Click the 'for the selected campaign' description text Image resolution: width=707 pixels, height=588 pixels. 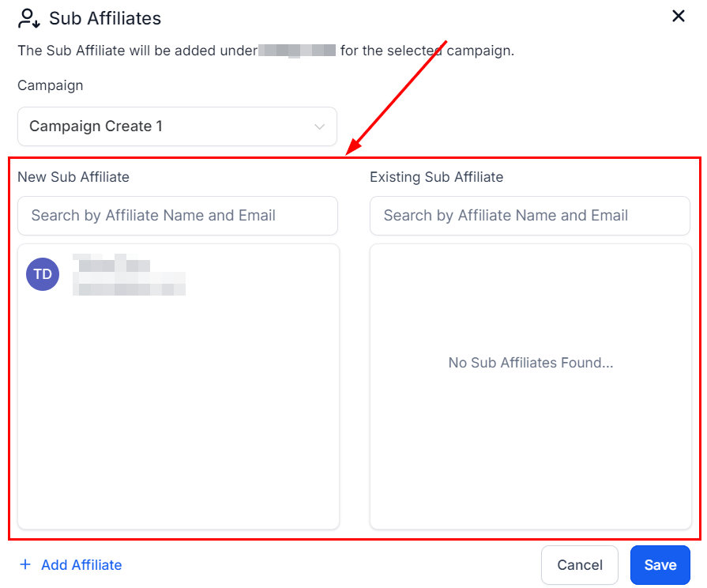point(427,51)
